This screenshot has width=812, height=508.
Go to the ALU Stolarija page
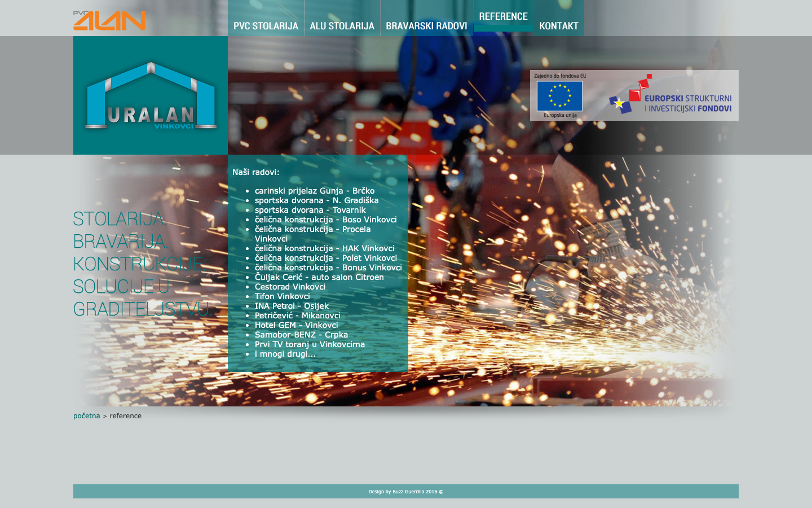click(x=342, y=26)
